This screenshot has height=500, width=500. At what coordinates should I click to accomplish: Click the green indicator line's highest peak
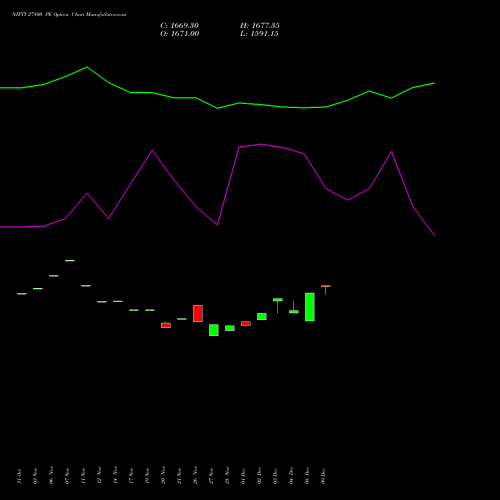coord(87,67)
